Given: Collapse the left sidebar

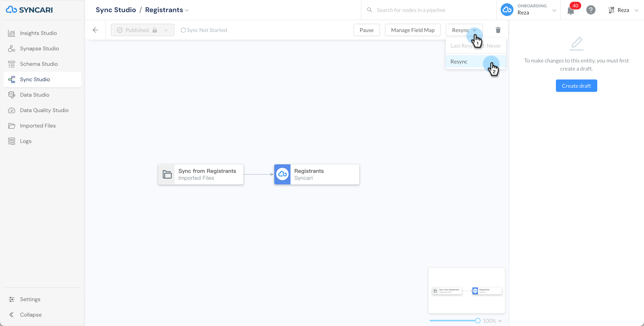Looking at the screenshot, I should (x=42, y=315).
